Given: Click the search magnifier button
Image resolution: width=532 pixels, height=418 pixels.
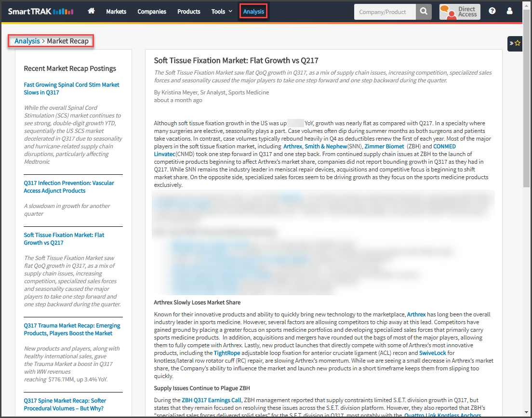Looking at the screenshot, I should tap(424, 12).
